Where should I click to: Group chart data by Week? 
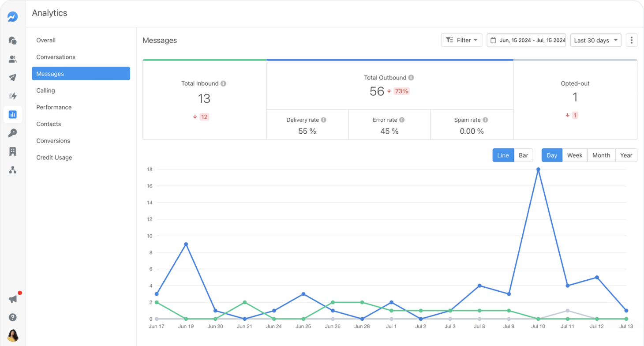coord(575,155)
